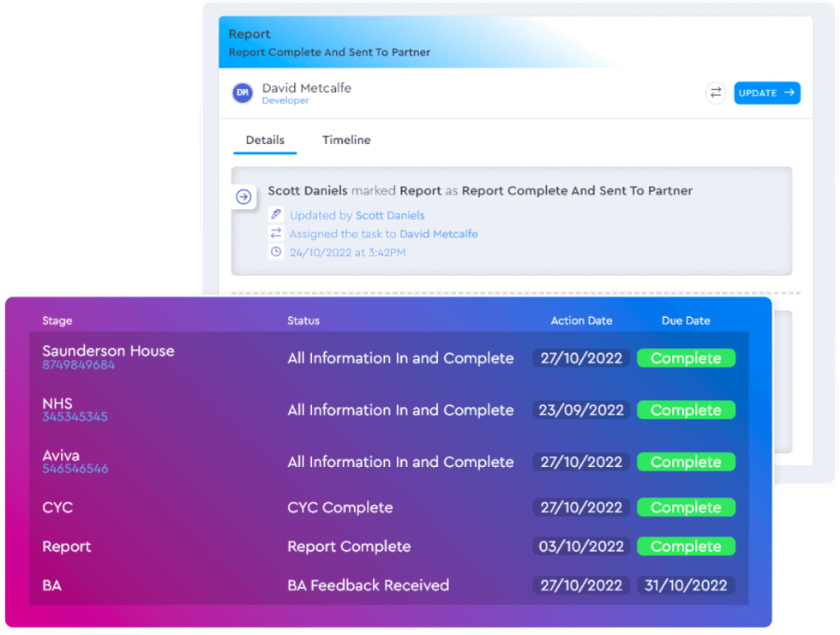Expand the BA Feedback Received entry
This screenshot has width=840, height=635.
[369, 585]
